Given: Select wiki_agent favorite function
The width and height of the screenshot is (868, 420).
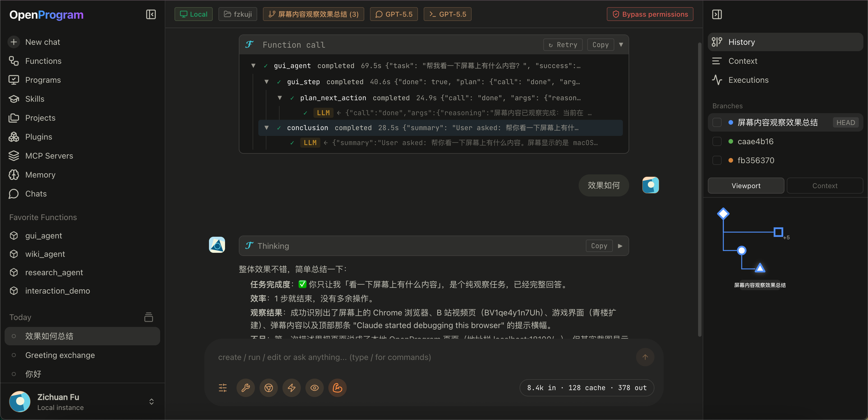Looking at the screenshot, I should (45, 254).
